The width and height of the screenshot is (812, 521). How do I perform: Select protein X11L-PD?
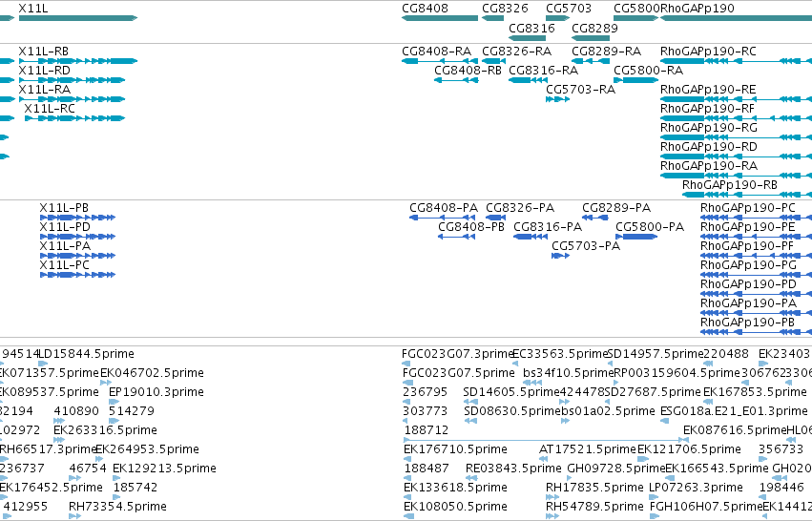click(x=77, y=237)
